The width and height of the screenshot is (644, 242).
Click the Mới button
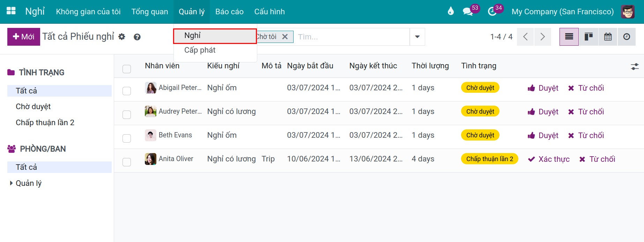[x=24, y=37]
